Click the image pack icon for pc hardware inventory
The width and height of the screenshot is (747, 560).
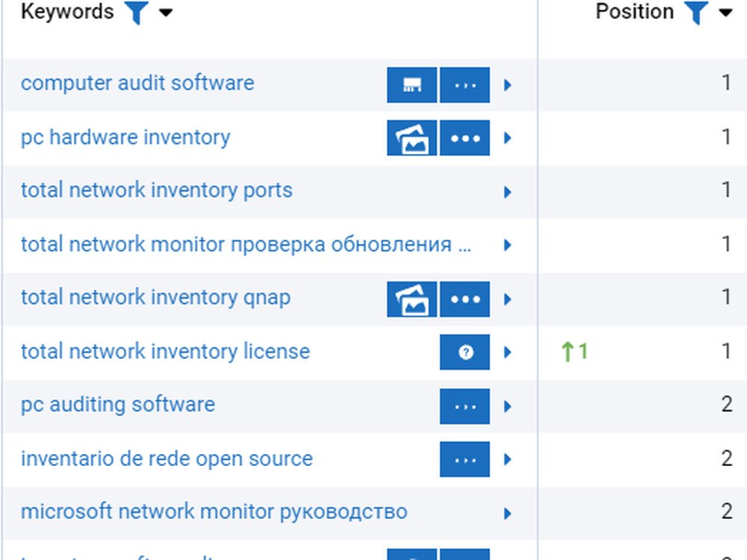(412, 138)
